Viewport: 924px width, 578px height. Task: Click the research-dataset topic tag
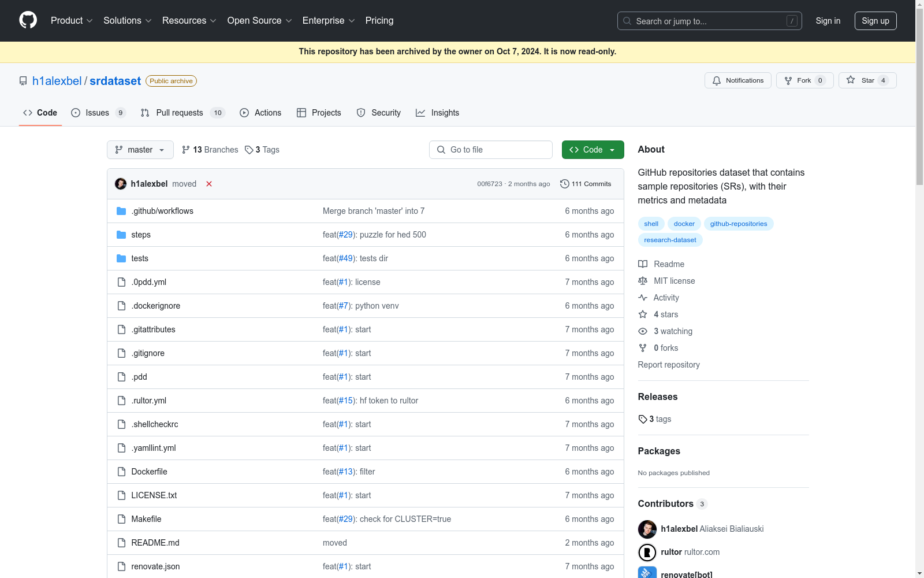pyautogui.click(x=670, y=240)
